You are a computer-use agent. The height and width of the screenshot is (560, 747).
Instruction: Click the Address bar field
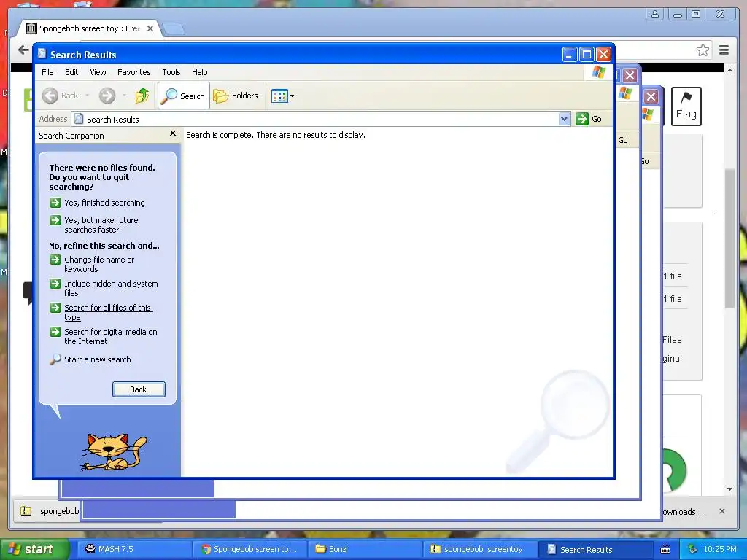[321, 119]
